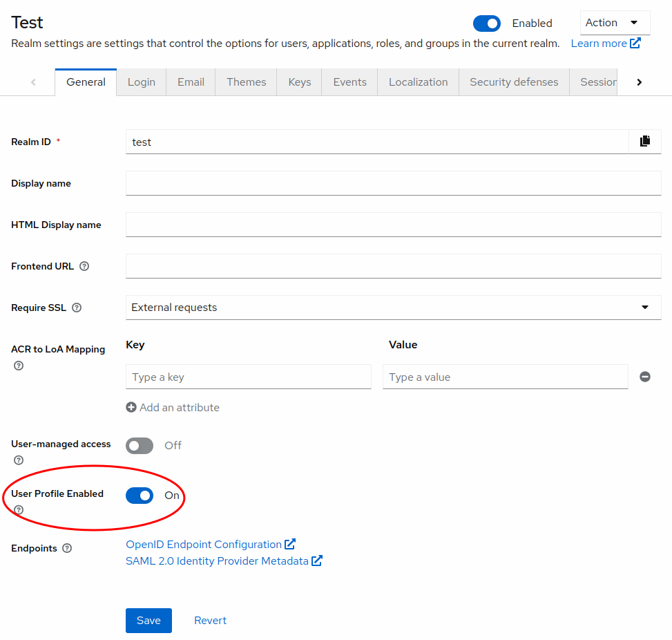
Task: Turn off User Profile Enabled
Action: coord(140,496)
